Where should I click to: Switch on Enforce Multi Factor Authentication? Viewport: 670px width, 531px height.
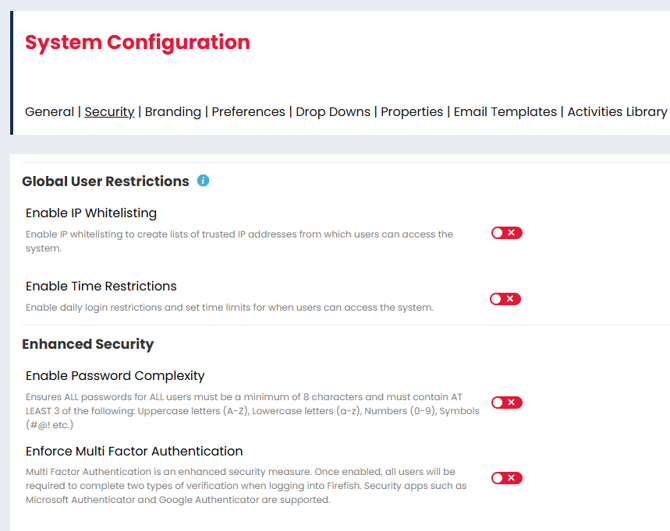pos(506,478)
